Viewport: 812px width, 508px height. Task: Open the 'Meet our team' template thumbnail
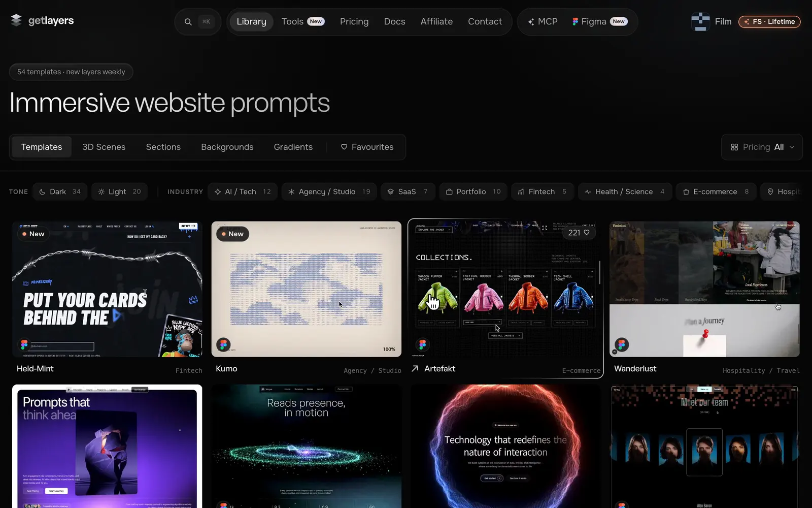click(704, 447)
